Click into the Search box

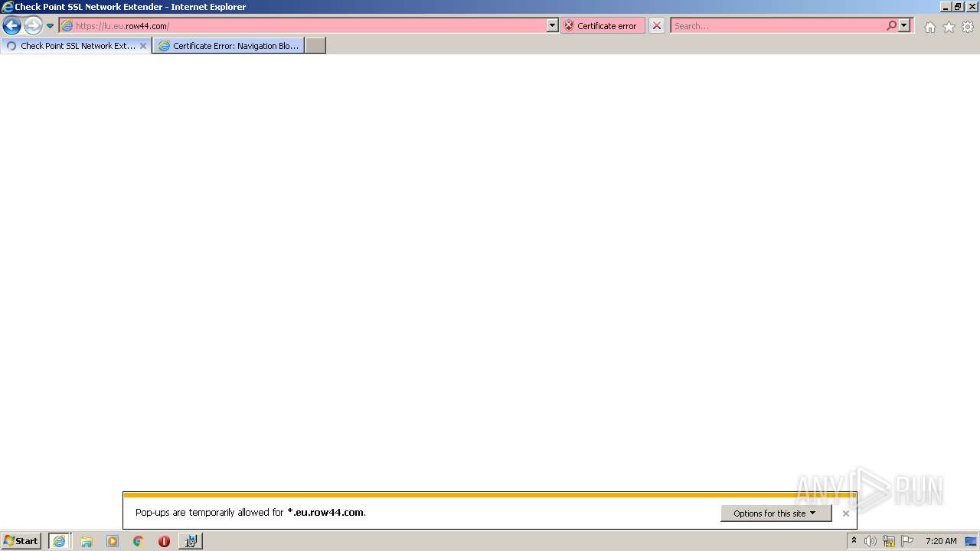tap(777, 26)
